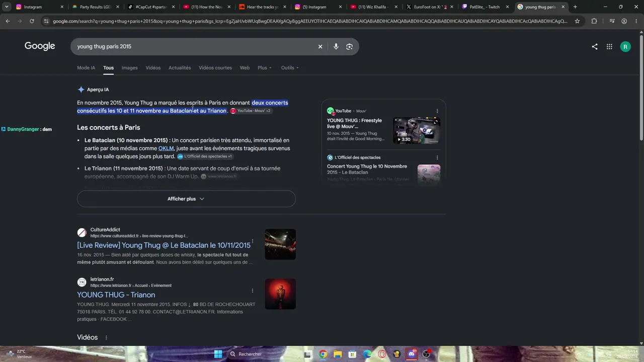Screen dimensions: 644x362
Task: Open Google Lens image search
Action: 349,46
